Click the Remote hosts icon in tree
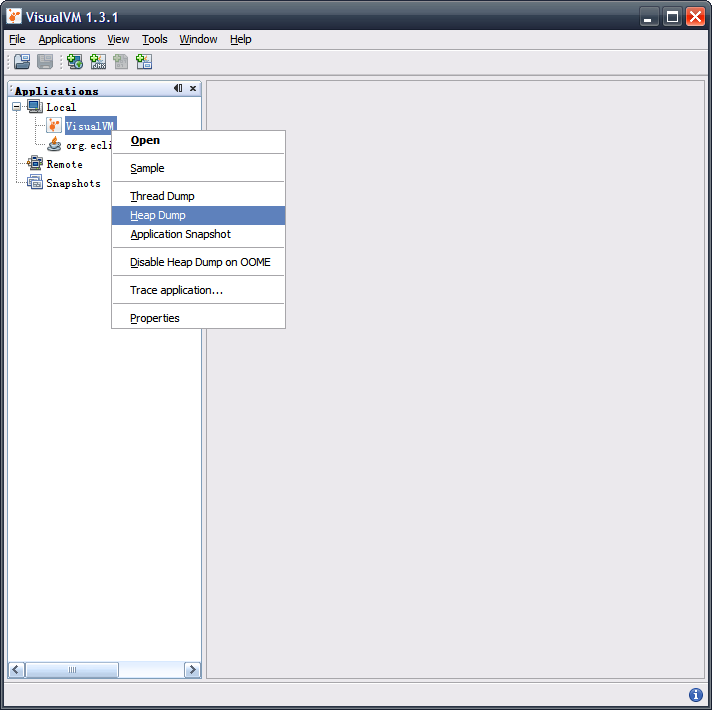The image size is (712, 710). tap(35, 163)
